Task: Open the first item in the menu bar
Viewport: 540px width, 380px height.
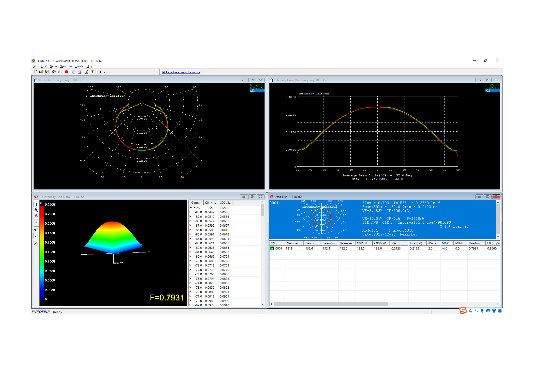Action: tap(34, 66)
